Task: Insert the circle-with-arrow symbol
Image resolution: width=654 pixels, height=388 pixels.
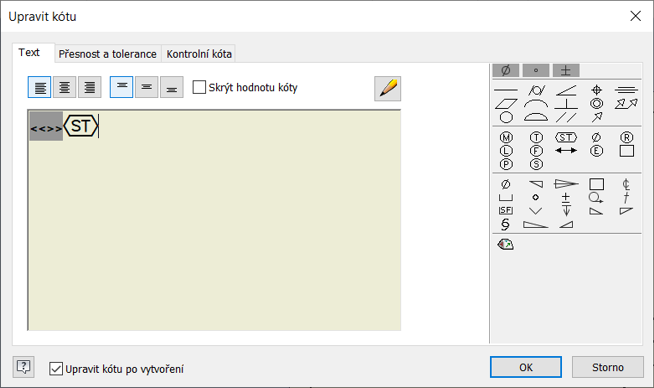Action: click(596, 198)
